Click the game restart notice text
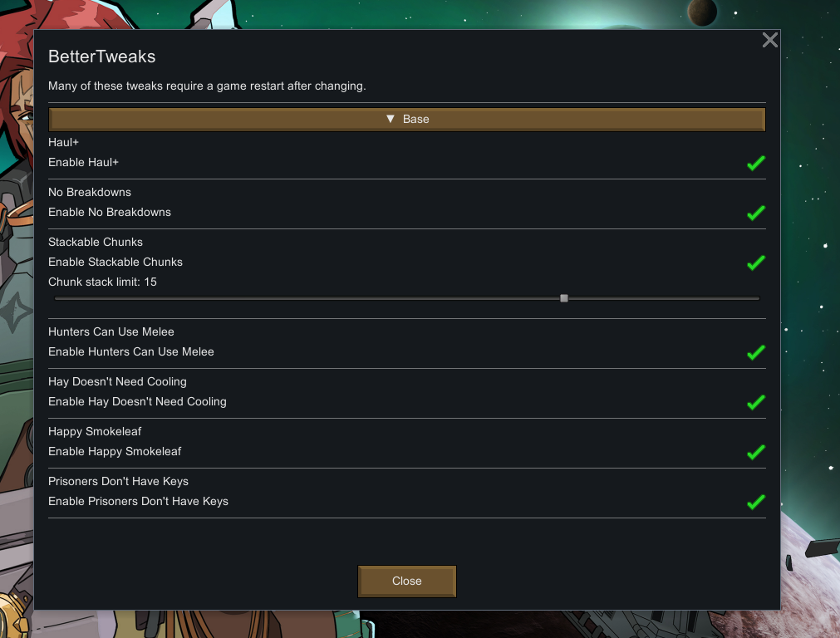The image size is (840, 638). 207,86
